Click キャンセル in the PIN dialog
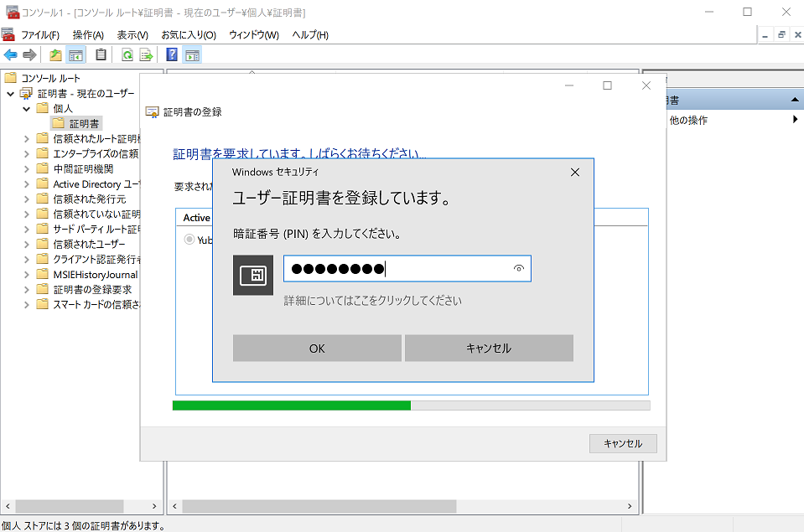Image resolution: width=804 pixels, height=532 pixels. click(489, 349)
